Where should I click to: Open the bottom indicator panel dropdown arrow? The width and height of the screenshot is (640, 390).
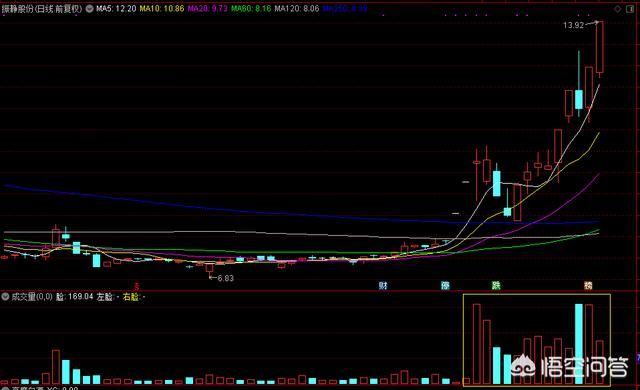(x=5, y=388)
